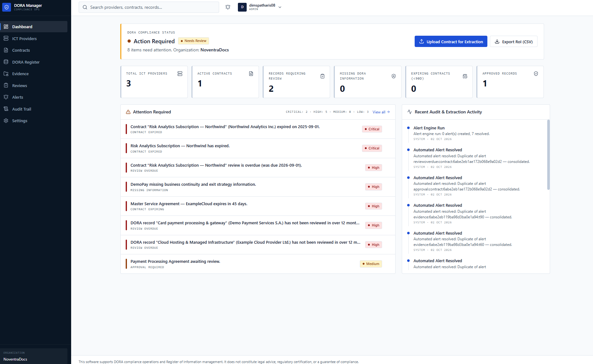Navigate to Reviews page

point(34,86)
